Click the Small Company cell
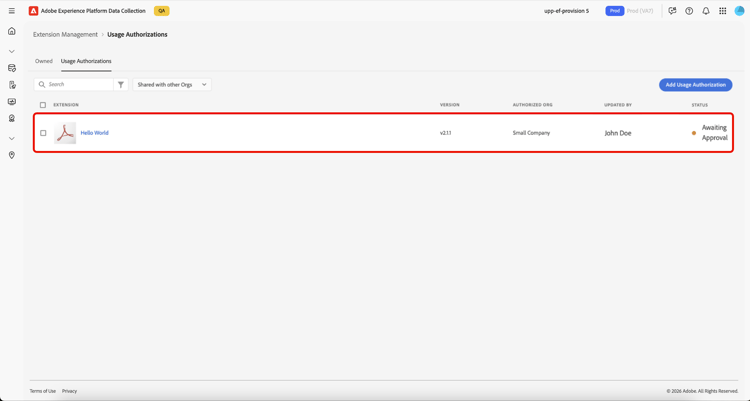The height and width of the screenshot is (401, 750). point(531,133)
